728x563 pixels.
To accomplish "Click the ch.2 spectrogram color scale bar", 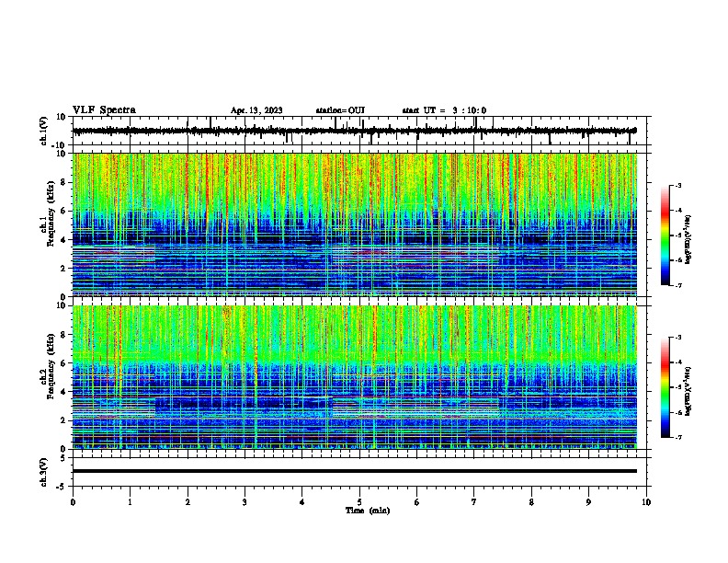I will 665,387.
